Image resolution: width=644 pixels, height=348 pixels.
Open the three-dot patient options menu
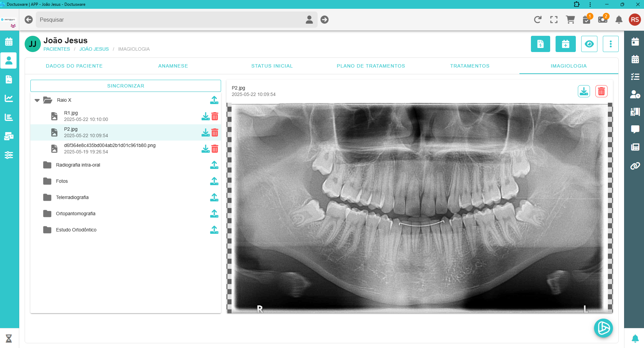click(611, 44)
